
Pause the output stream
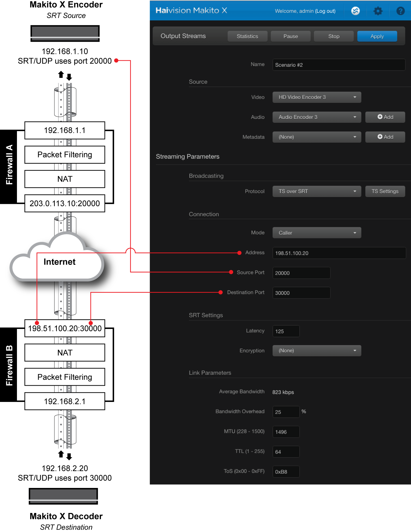pos(291,36)
